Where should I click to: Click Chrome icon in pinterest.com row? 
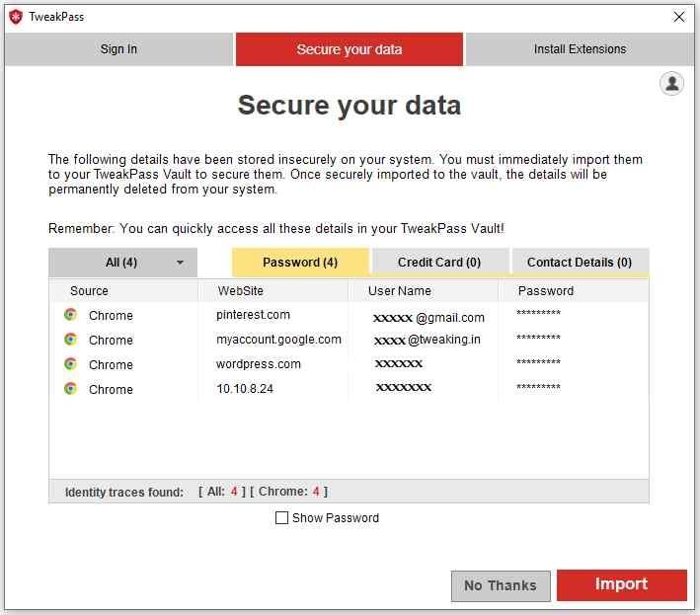click(70, 315)
